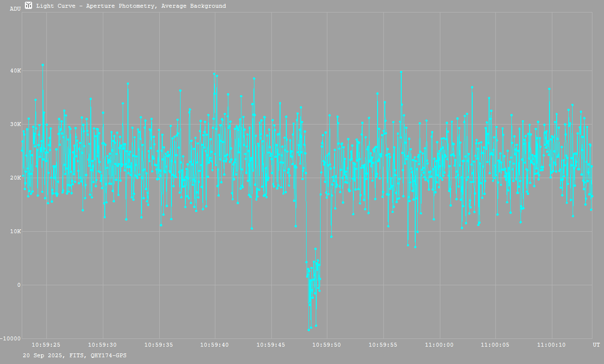Image resolution: width=604 pixels, height=364 pixels.
Task: Select the 10:59:25 time axis label
Action: click(46, 345)
